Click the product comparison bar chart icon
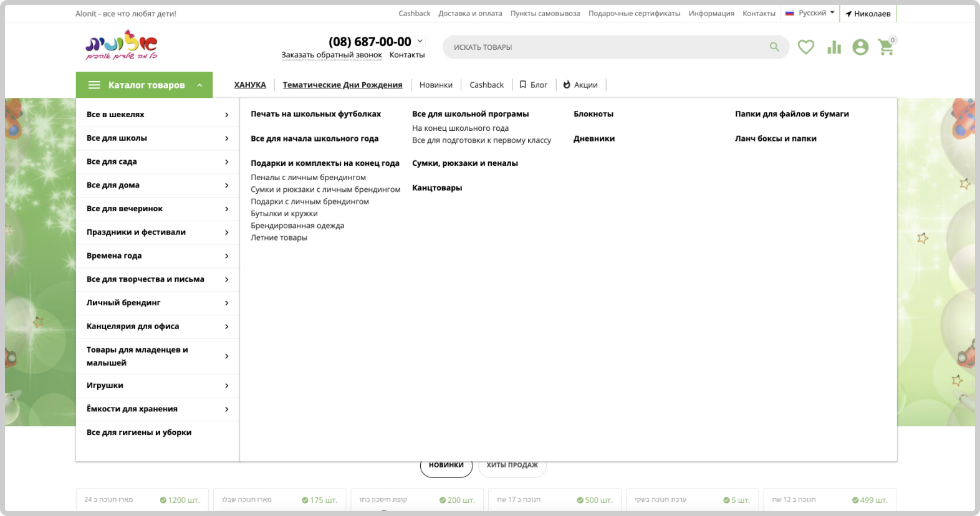Image resolution: width=980 pixels, height=516 pixels. [833, 47]
